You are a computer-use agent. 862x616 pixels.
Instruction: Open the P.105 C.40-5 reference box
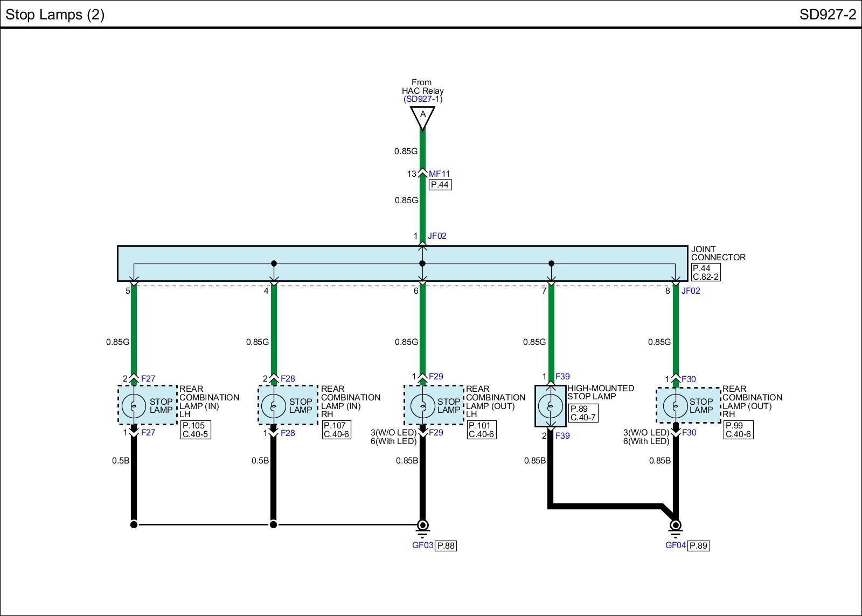point(196,430)
